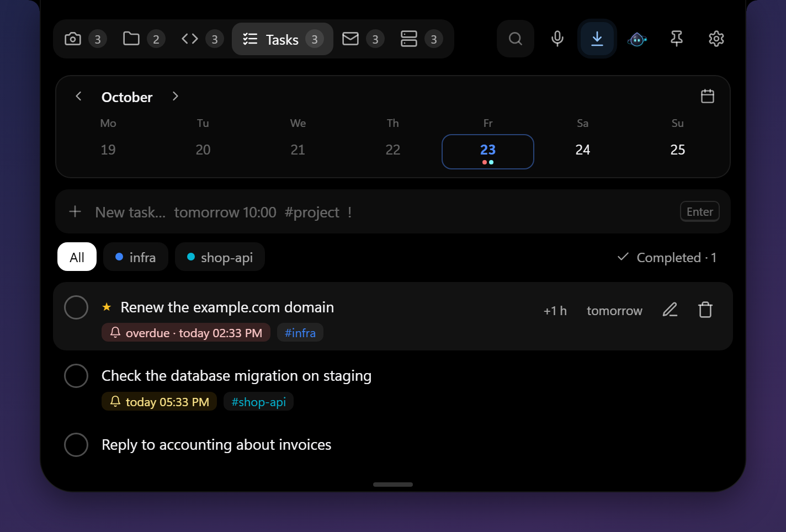Viewport: 786px width, 532px height.
Task: Edit the Renew domain task with pencil
Action: click(x=670, y=310)
